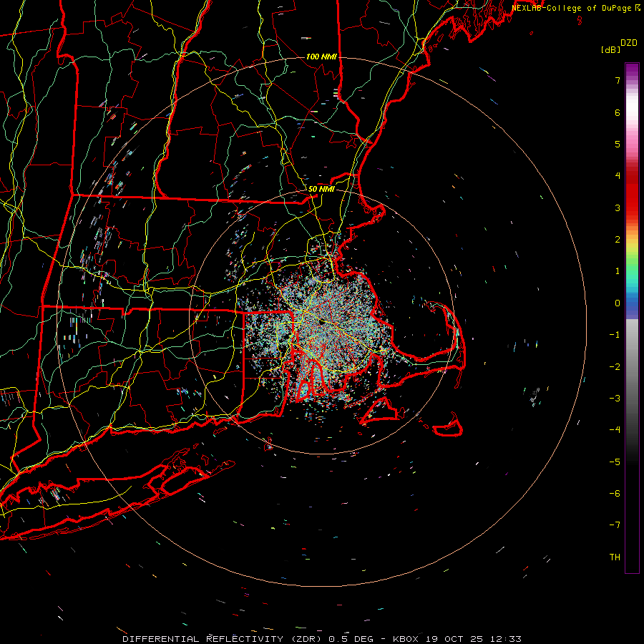This screenshot has width=644, height=644.
Task: Click the DZD legend title
Action: [629, 43]
